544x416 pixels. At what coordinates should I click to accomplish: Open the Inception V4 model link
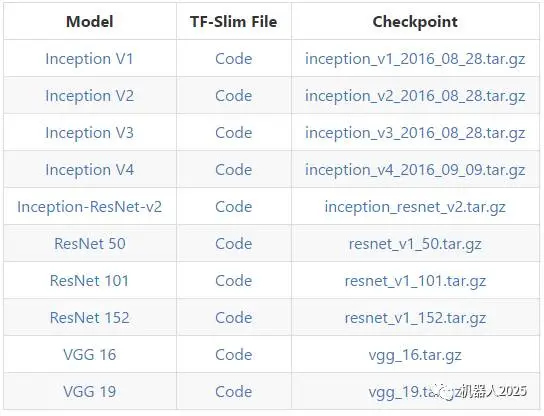pos(90,170)
